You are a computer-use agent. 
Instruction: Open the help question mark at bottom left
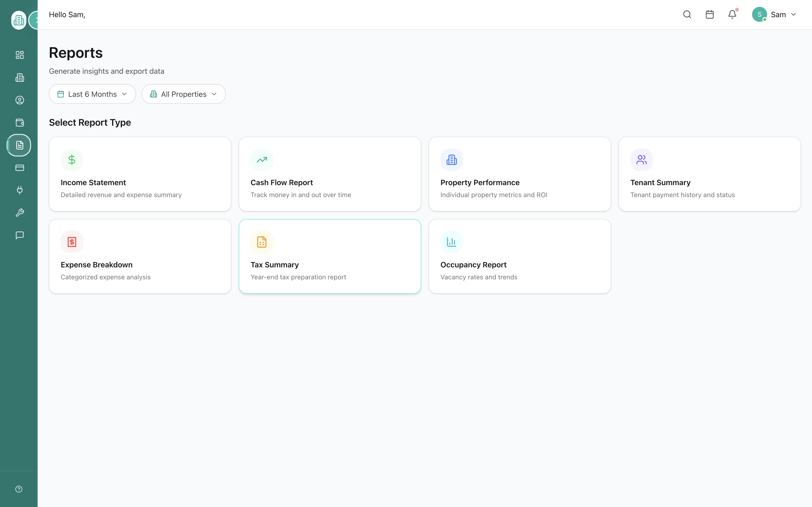(x=19, y=489)
